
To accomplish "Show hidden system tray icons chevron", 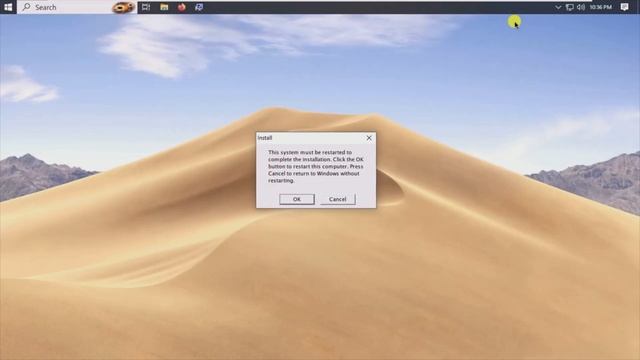I will [x=558, y=7].
